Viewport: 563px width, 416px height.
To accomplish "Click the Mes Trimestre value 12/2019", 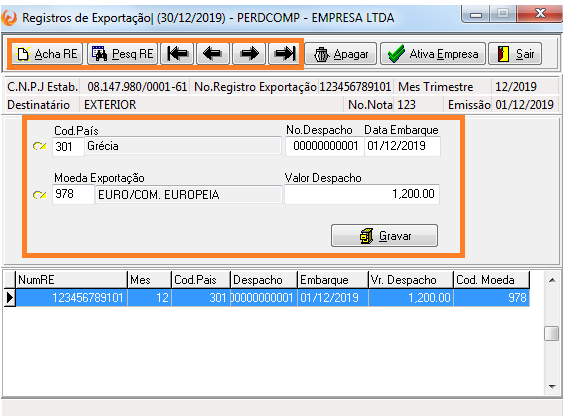I will (516, 87).
